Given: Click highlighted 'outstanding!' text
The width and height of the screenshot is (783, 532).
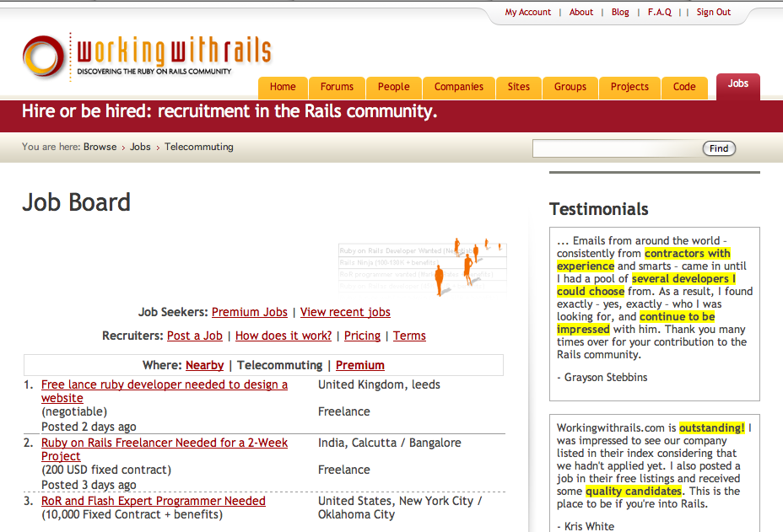Looking at the screenshot, I should click(711, 427).
